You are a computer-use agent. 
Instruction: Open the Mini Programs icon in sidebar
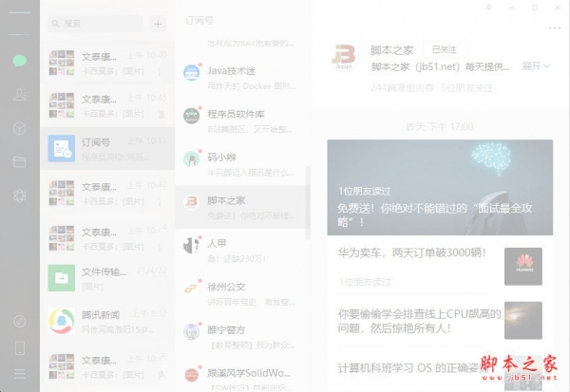[20, 321]
